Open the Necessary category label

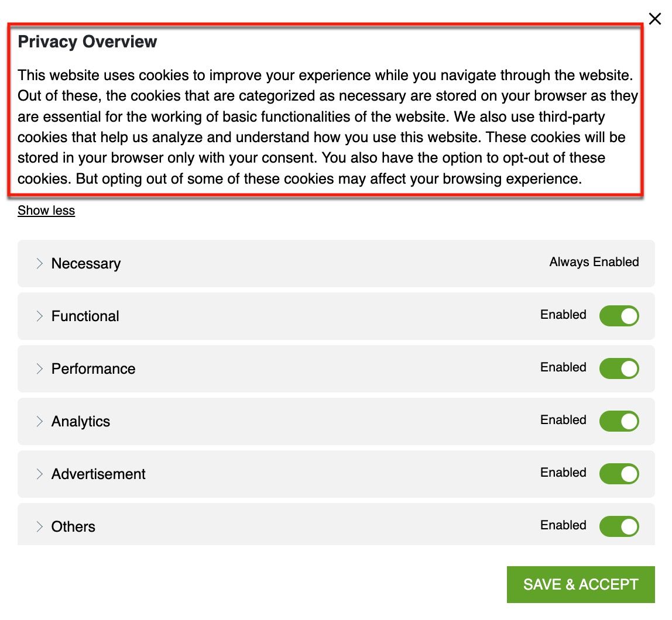(86, 264)
